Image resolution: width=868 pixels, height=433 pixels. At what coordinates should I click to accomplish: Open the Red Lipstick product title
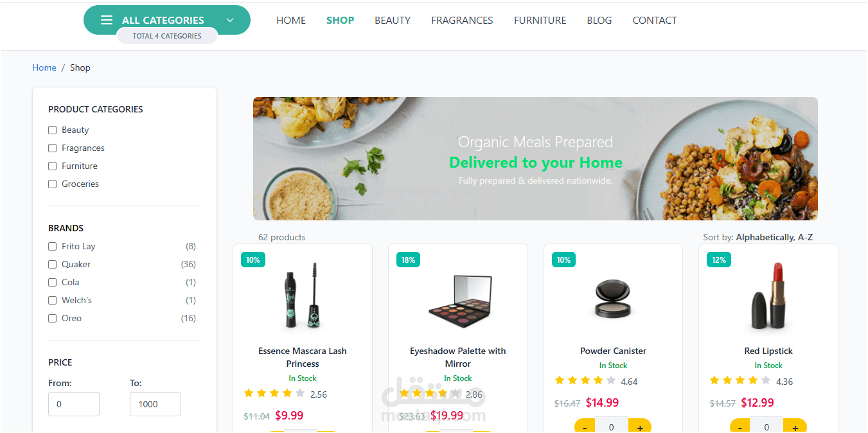coord(768,351)
